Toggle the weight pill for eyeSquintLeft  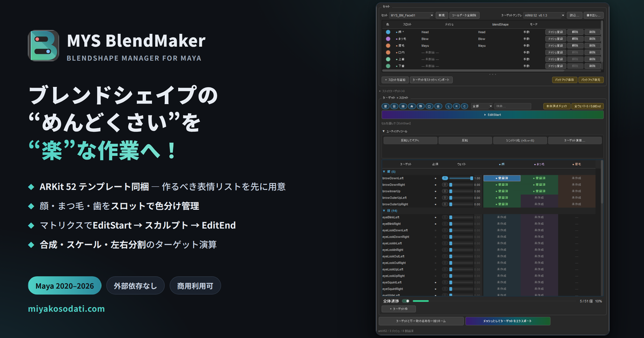tap(445, 282)
